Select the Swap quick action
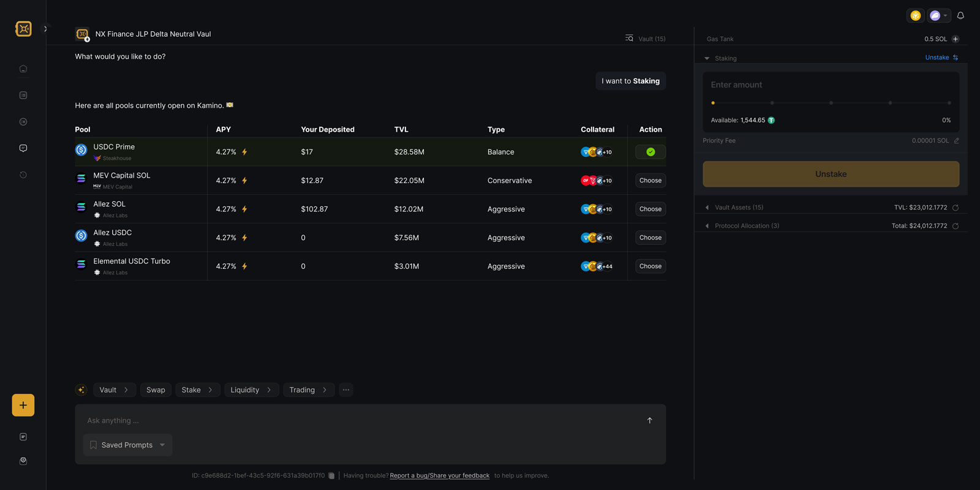This screenshot has height=490, width=980. coord(156,390)
